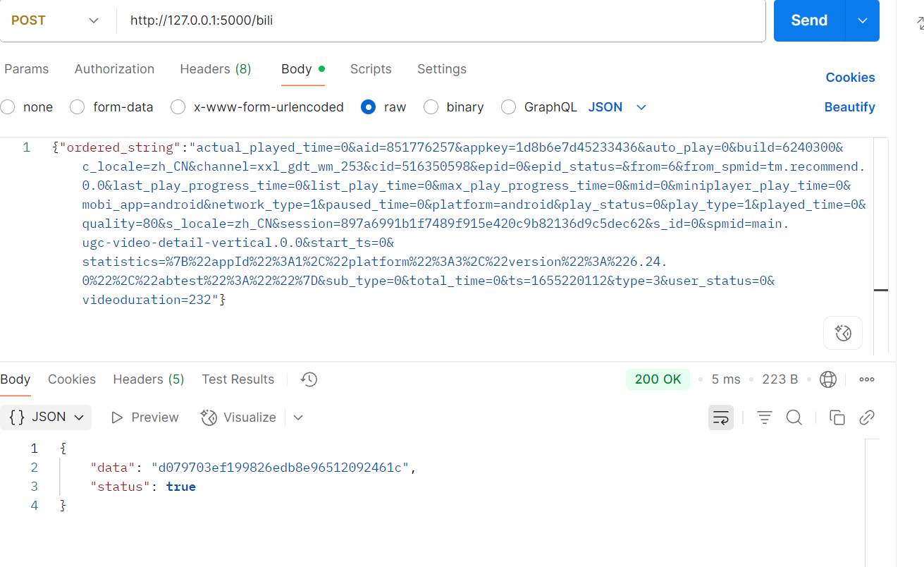Expand the JSON body language dropdown

click(x=617, y=107)
